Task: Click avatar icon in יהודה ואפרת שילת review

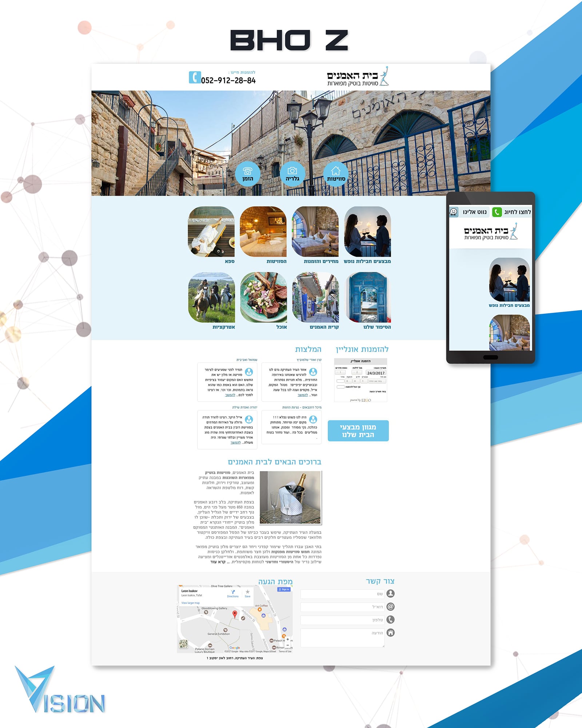Action: point(249,420)
